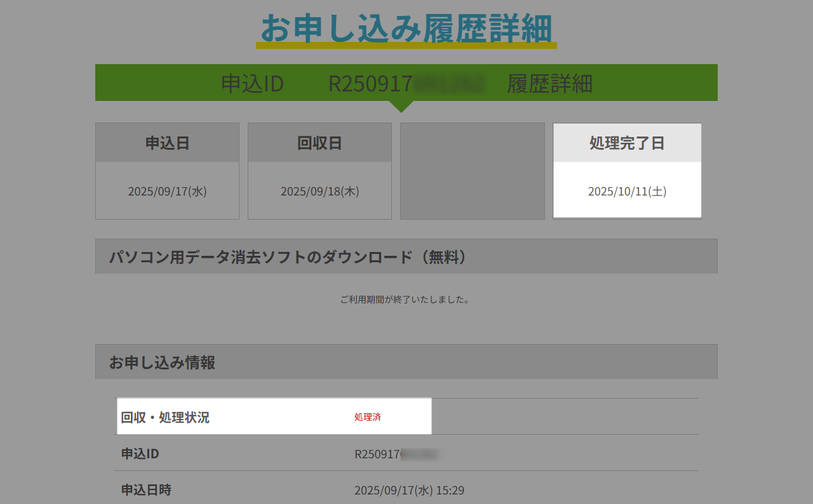Click the highlighted white status row

click(274, 416)
